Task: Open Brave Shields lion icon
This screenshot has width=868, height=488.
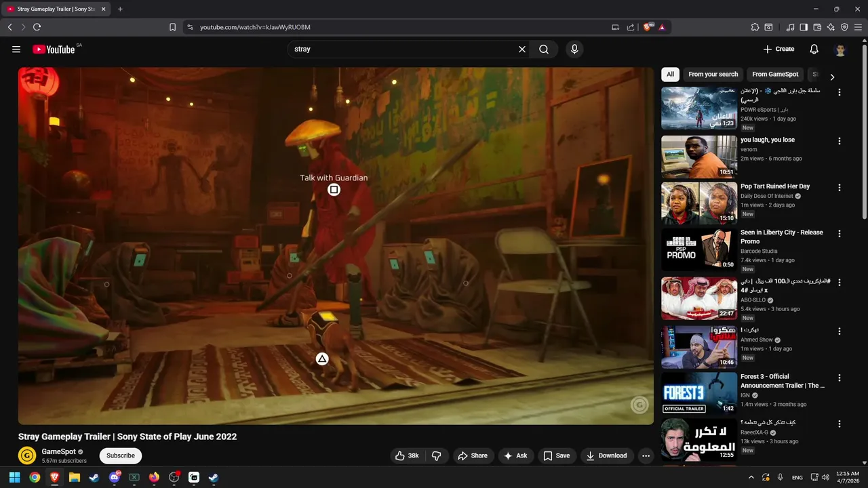Action: (x=648, y=27)
